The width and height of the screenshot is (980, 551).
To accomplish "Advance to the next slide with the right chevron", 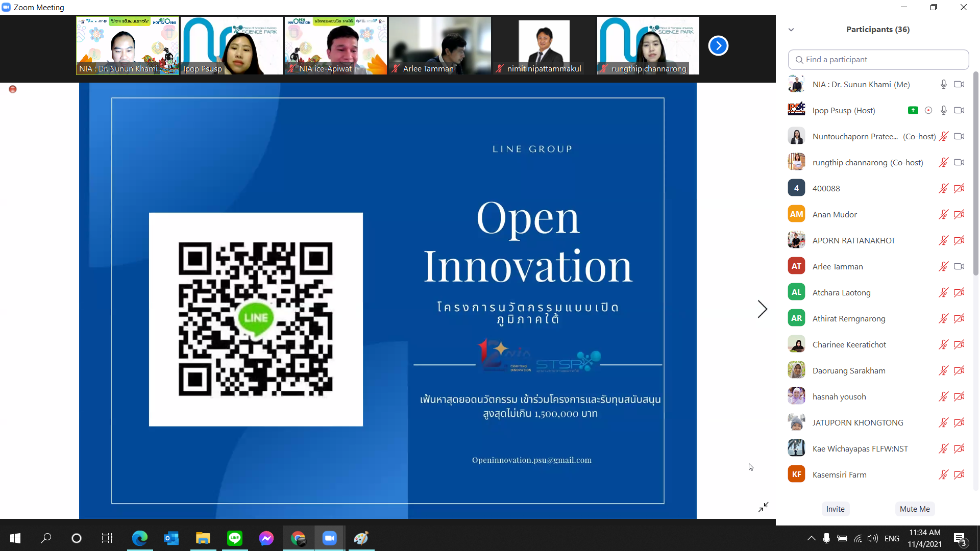I will coord(762,309).
